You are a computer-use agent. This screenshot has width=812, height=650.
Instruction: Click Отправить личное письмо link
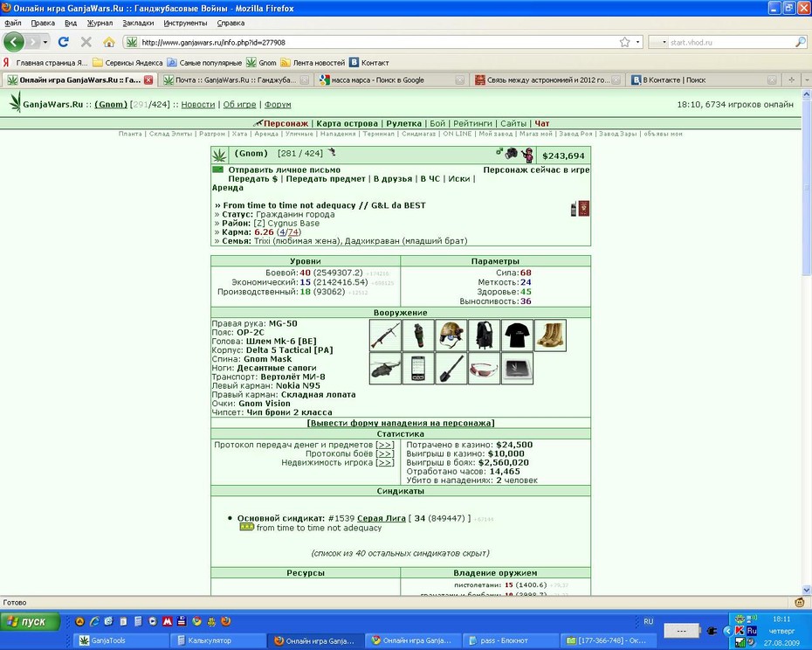[285, 170]
